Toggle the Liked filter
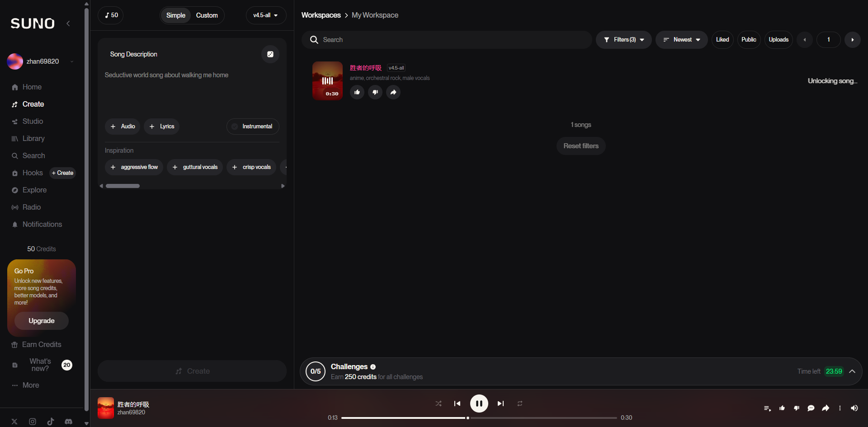The height and width of the screenshot is (427, 868). pyautogui.click(x=722, y=40)
